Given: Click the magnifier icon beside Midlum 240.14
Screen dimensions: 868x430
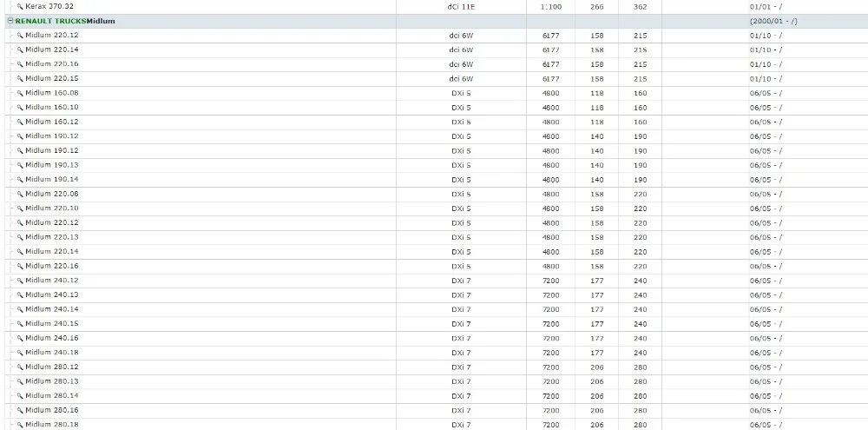Looking at the screenshot, I should [20, 309].
